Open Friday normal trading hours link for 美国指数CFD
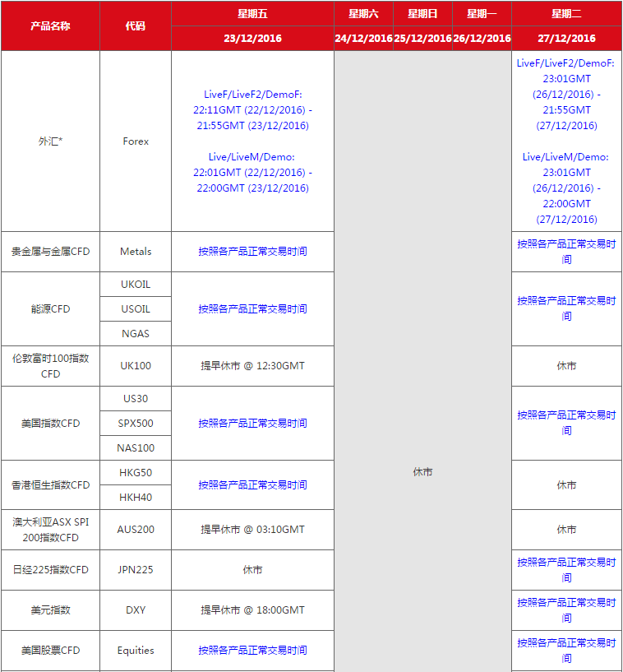Viewport: 623px width, 672px height. click(252, 424)
